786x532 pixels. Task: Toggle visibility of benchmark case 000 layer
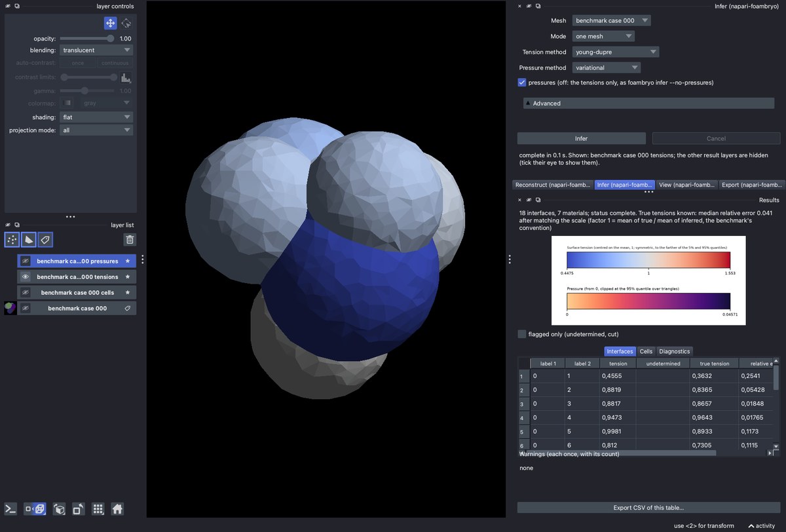pyautogui.click(x=26, y=308)
